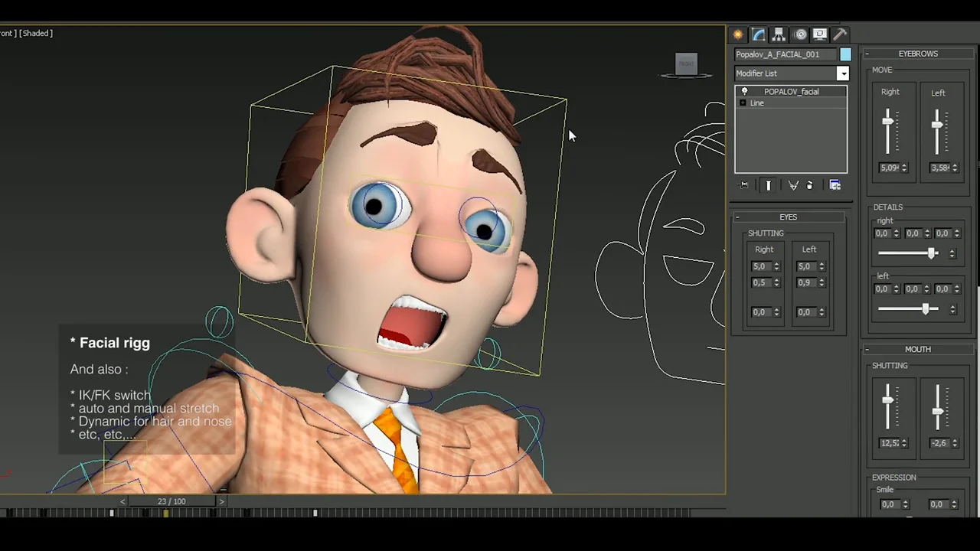Click the Eyebrows Move Right slider handle

888,121
